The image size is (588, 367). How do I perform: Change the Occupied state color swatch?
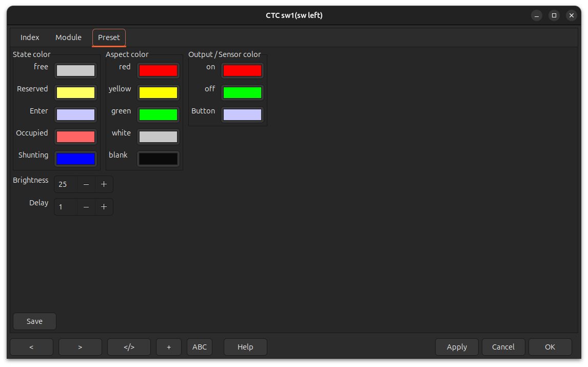pyautogui.click(x=75, y=137)
